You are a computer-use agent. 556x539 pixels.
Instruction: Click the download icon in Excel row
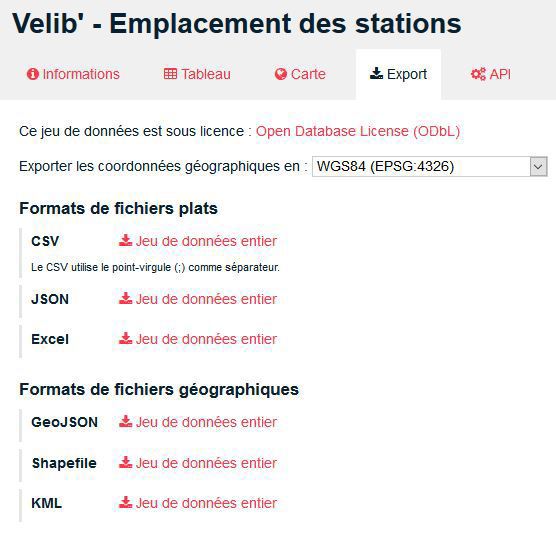[x=125, y=338]
